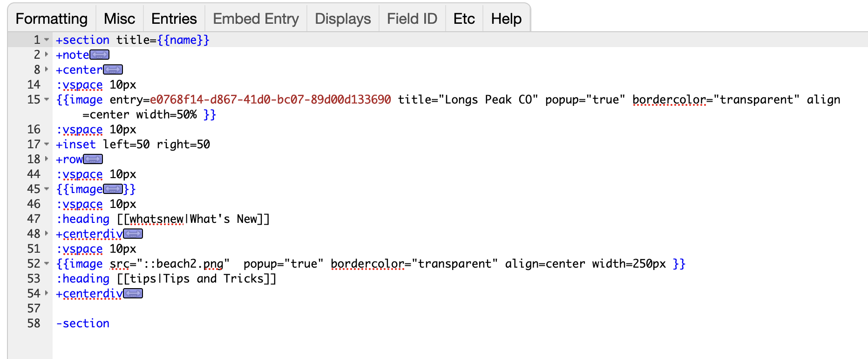Unfold the collapsed image tag marker

(x=113, y=189)
